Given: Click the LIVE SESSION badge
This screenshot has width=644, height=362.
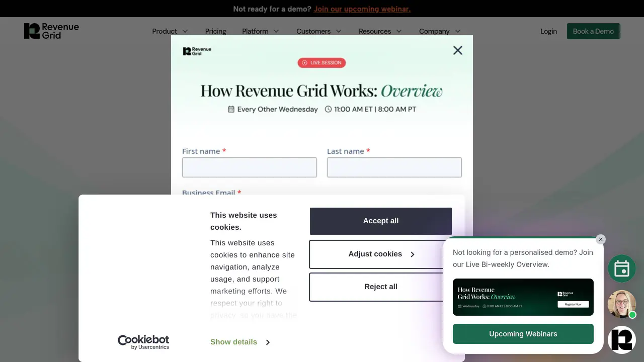Looking at the screenshot, I should pyautogui.click(x=321, y=63).
